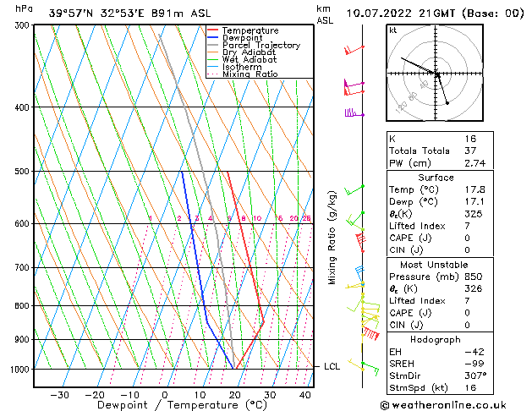
Task: Click the 400 hPa pressure label
Action: click(24, 107)
